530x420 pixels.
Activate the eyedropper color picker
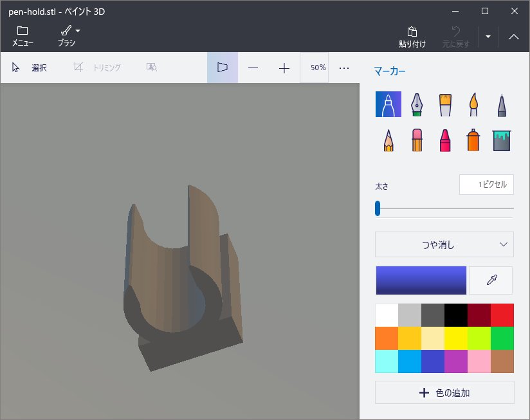click(x=491, y=280)
